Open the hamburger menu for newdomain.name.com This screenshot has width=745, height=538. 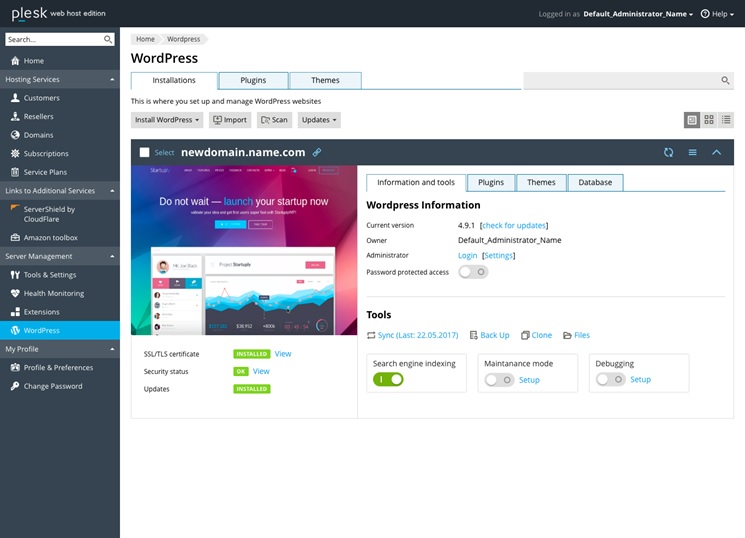[x=692, y=152]
